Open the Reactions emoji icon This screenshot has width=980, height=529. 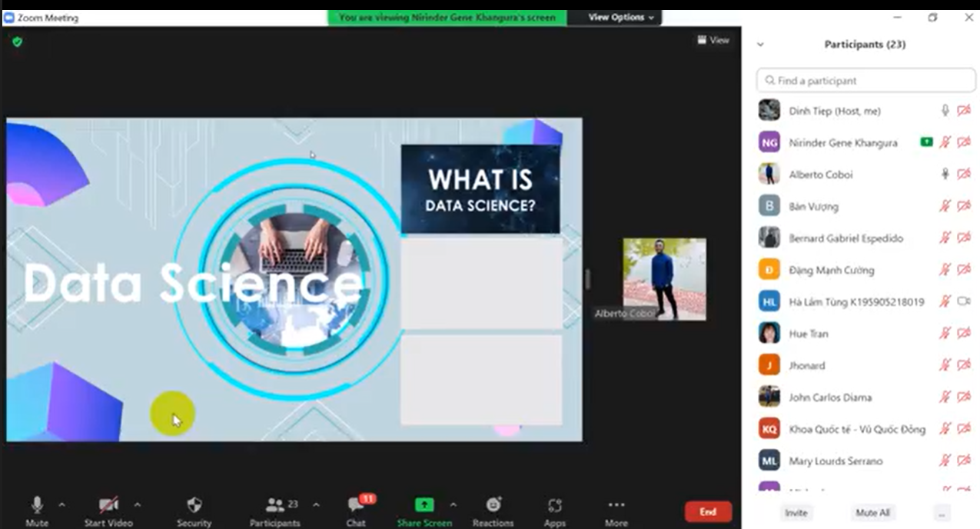(x=493, y=505)
